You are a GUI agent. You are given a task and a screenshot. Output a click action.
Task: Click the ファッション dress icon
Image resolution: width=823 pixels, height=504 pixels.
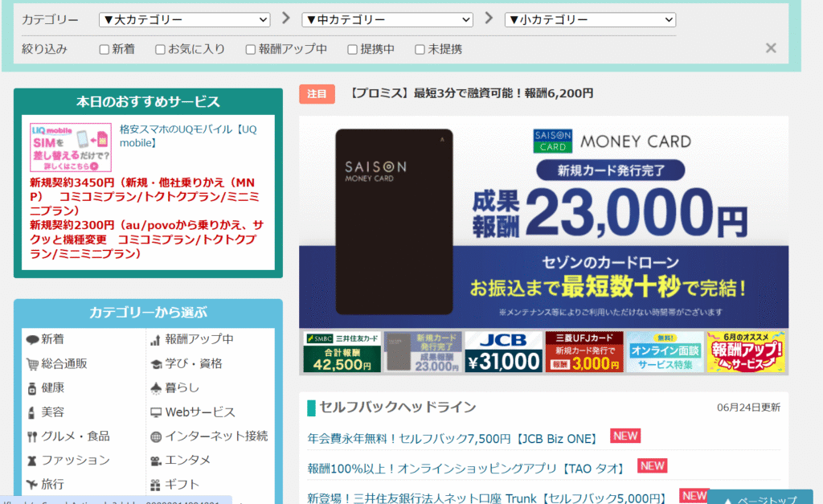(x=32, y=461)
